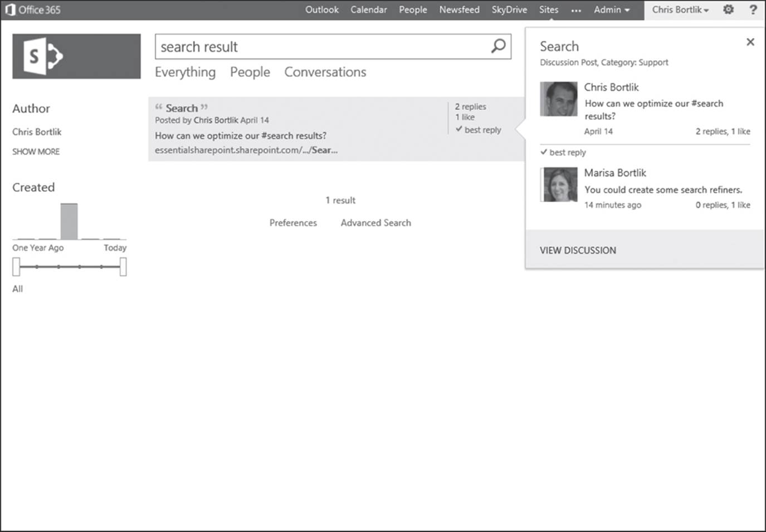The width and height of the screenshot is (766, 532).
Task: Switch to the Conversations search tab
Action: pyautogui.click(x=325, y=72)
